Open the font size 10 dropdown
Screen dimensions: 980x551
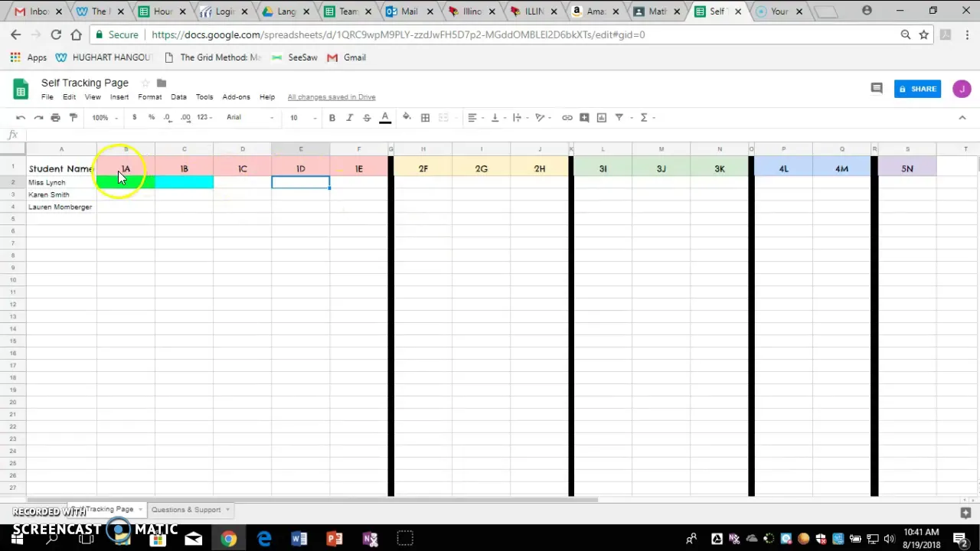click(303, 117)
